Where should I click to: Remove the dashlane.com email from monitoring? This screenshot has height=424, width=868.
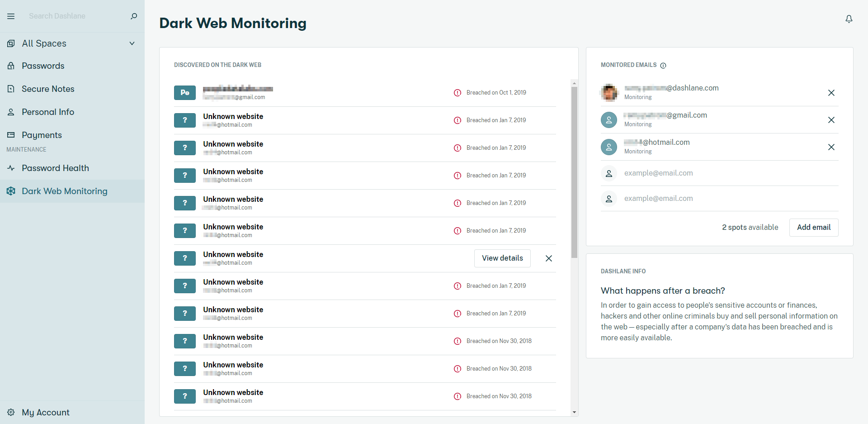point(831,93)
